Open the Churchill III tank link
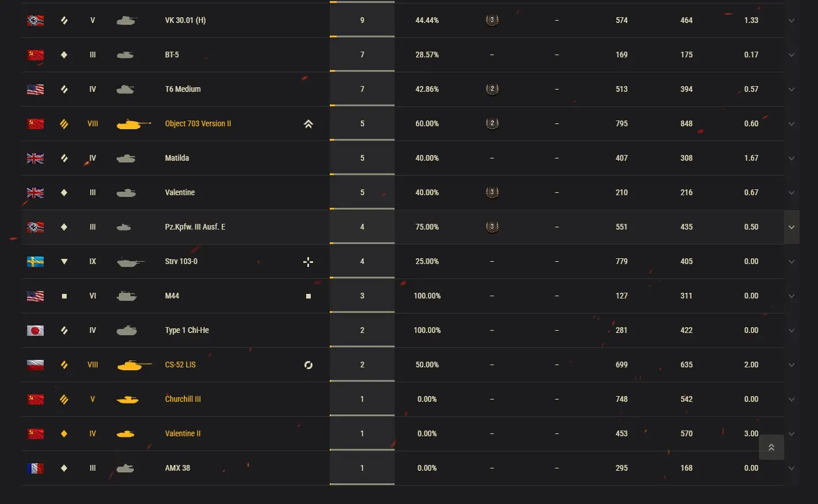 tap(183, 399)
